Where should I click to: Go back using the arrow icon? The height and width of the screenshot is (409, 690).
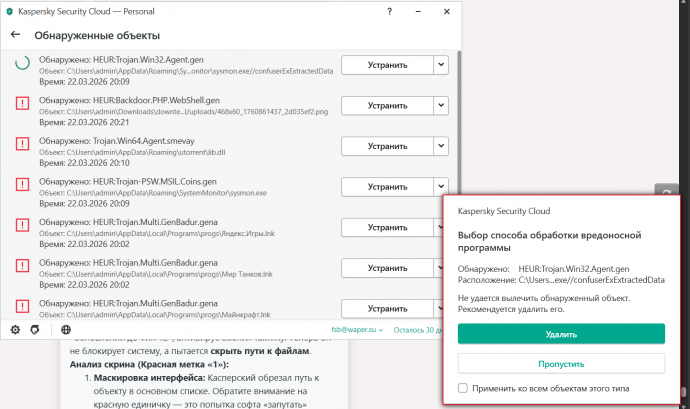click(x=15, y=35)
